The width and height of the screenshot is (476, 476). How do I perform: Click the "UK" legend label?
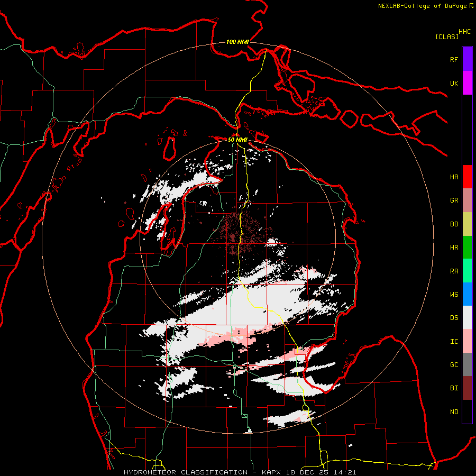tap(454, 84)
